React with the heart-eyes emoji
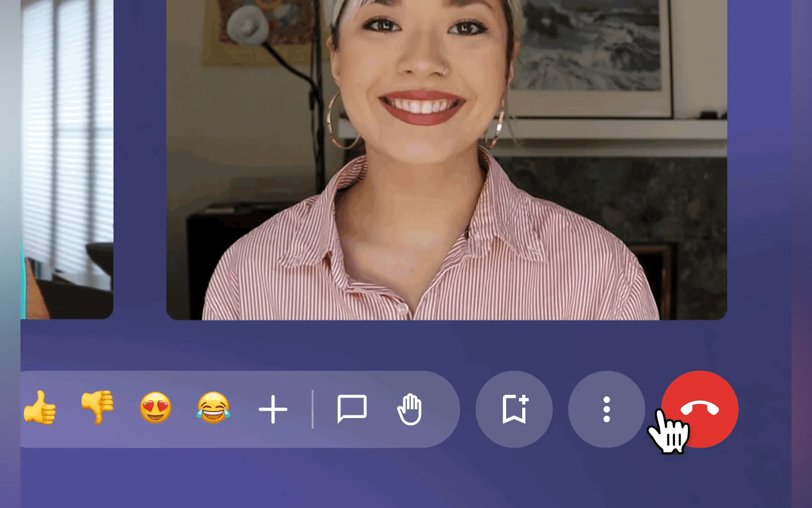This screenshot has height=508, width=812. [155, 407]
